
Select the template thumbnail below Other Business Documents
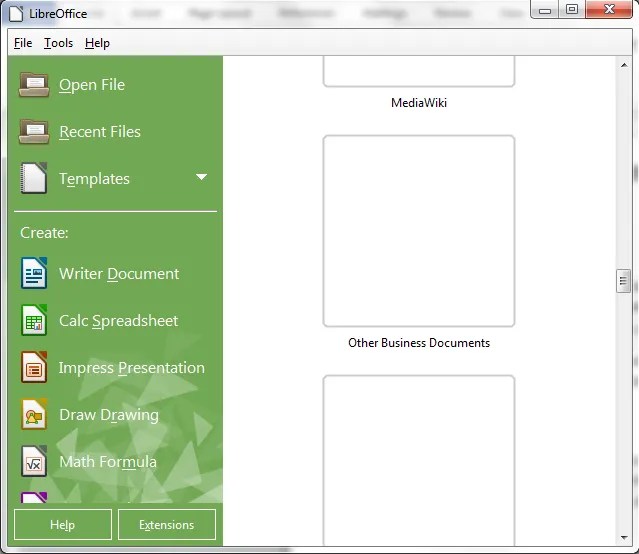[x=419, y=460]
